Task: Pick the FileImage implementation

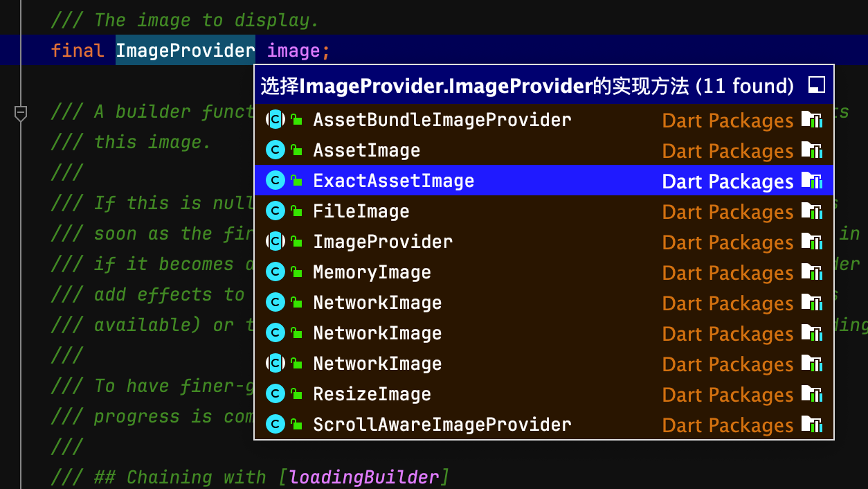Action: tap(544, 211)
